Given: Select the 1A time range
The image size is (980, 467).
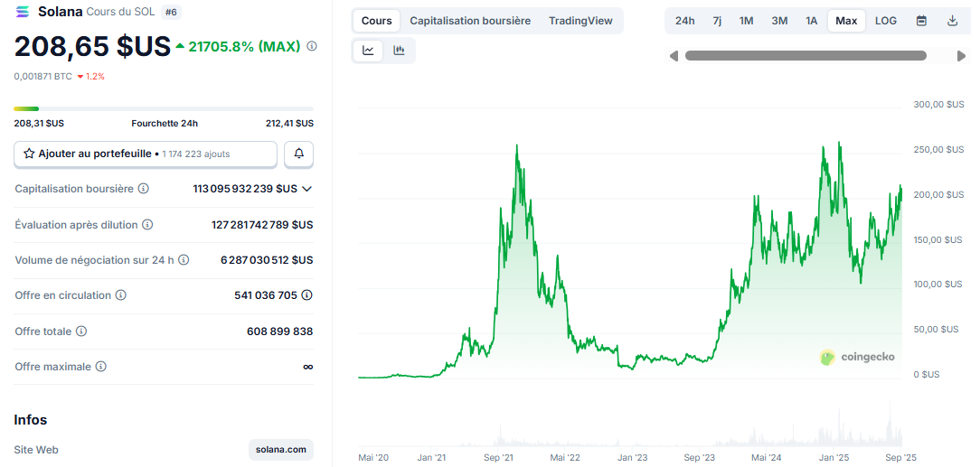Looking at the screenshot, I should (811, 21).
